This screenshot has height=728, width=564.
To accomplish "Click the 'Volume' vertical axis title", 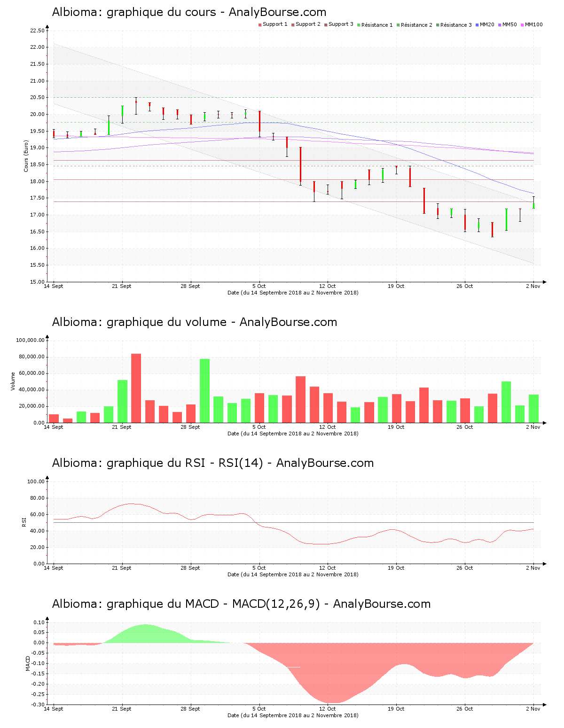I will tap(13, 381).
